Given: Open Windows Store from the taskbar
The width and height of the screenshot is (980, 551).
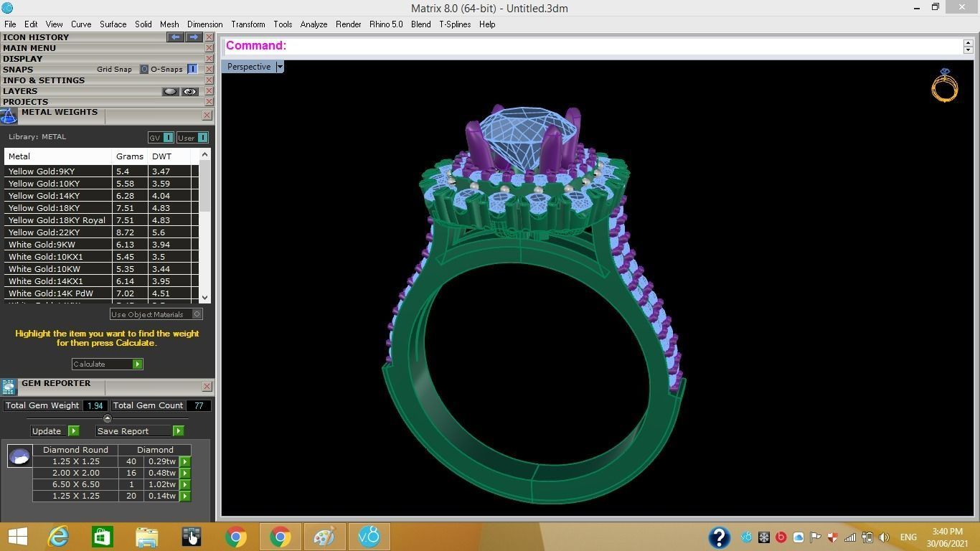Looking at the screenshot, I should tap(102, 537).
